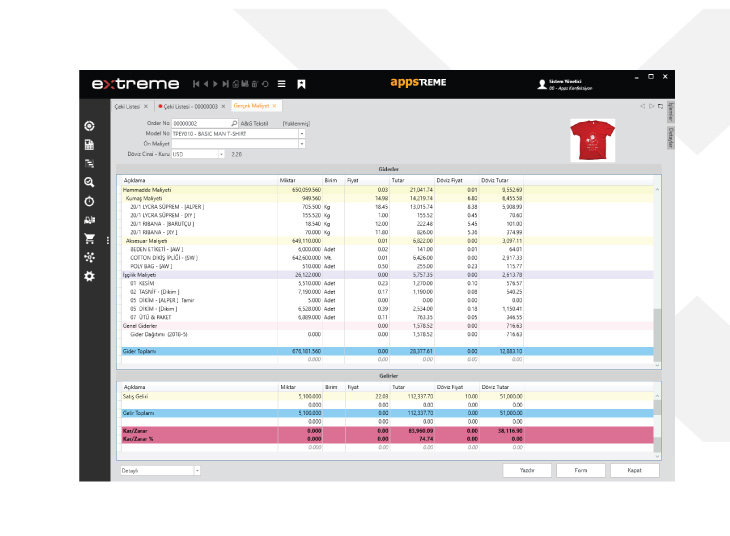Go to the next record
This screenshot has width=730, height=536.
click(x=215, y=84)
